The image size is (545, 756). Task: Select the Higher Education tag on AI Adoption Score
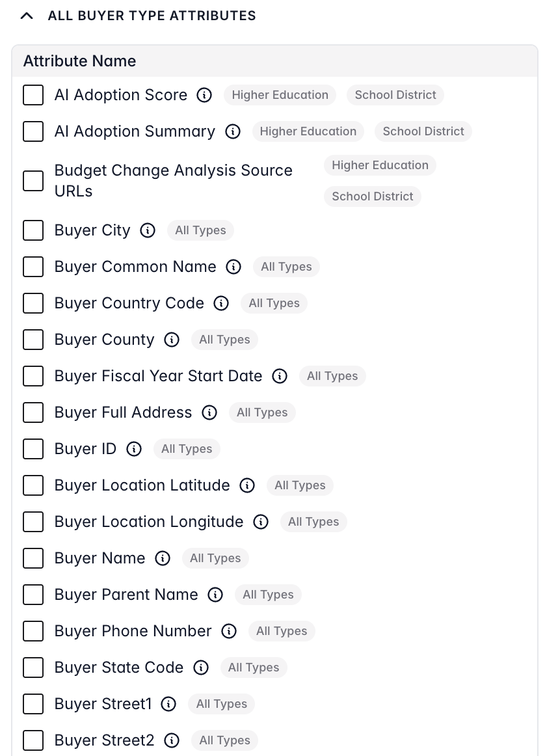pos(280,95)
